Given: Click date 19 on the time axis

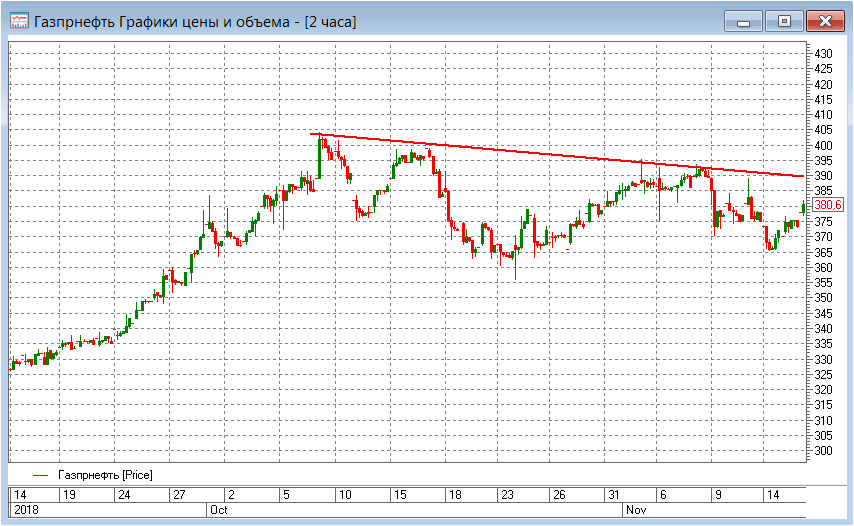Looking at the screenshot, I should pyautogui.click(x=68, y=494).
